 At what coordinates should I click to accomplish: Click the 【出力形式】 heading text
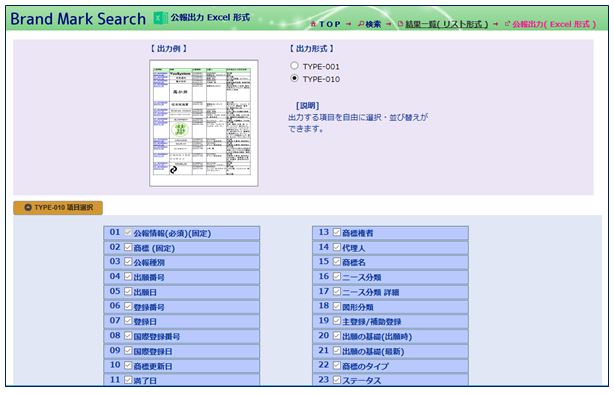pos(312,49)
